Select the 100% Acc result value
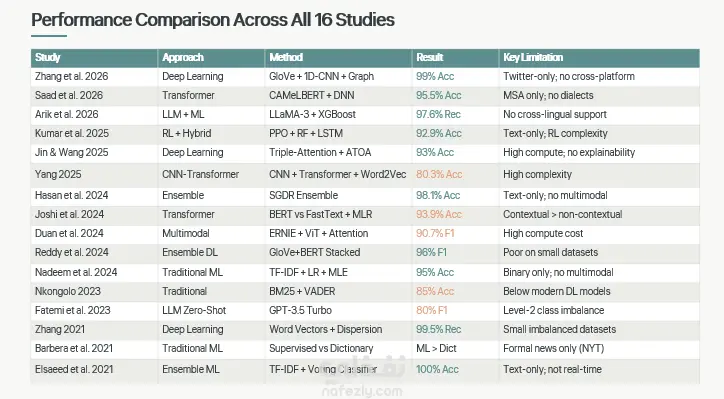 (437, 369)
